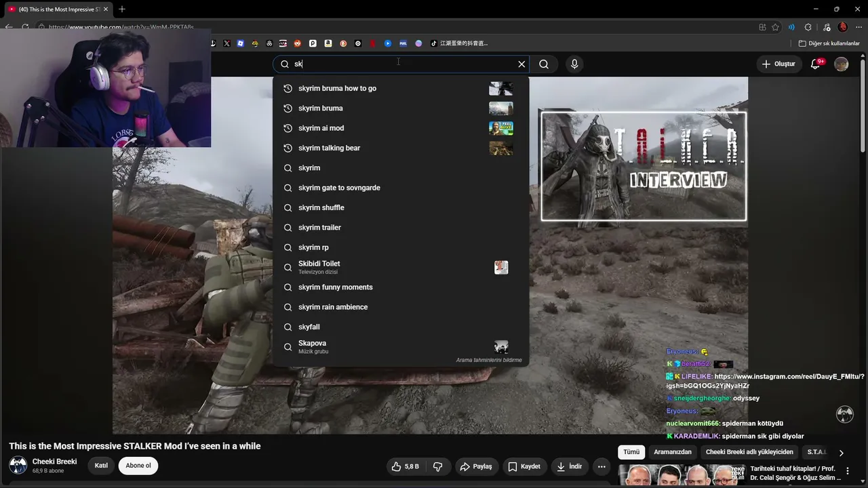Open the "Skapova" music group suggestion
This screenshot has width=868, height=488.
[401, 347]
